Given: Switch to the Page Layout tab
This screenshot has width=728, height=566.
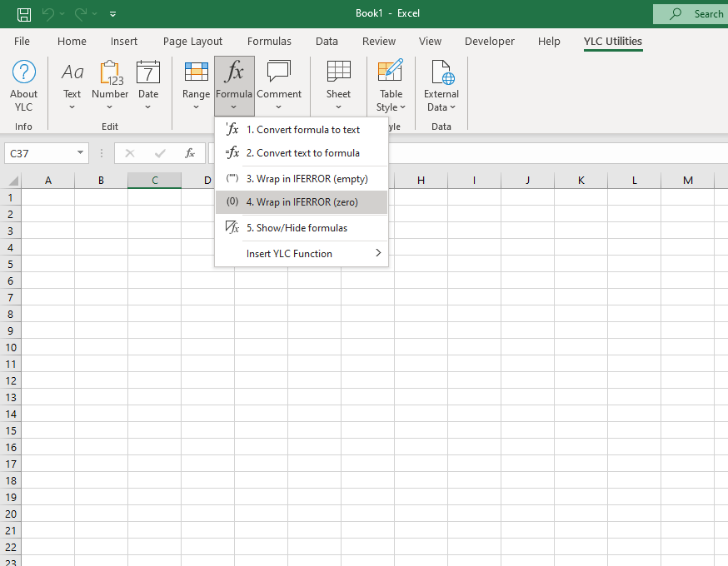Looking at the screenshot, I should pyautogui.click(x=192, y=41).
